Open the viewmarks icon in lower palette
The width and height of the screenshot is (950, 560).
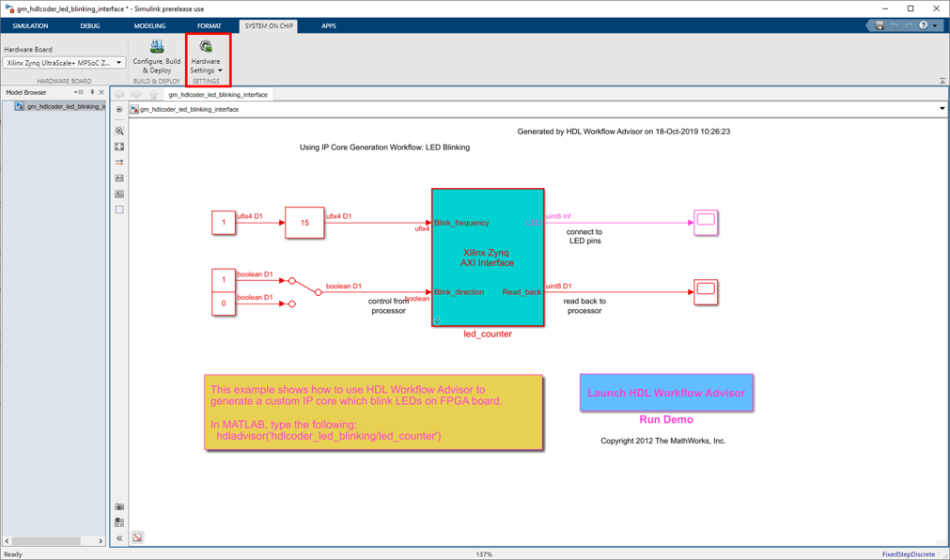point(119,522)
